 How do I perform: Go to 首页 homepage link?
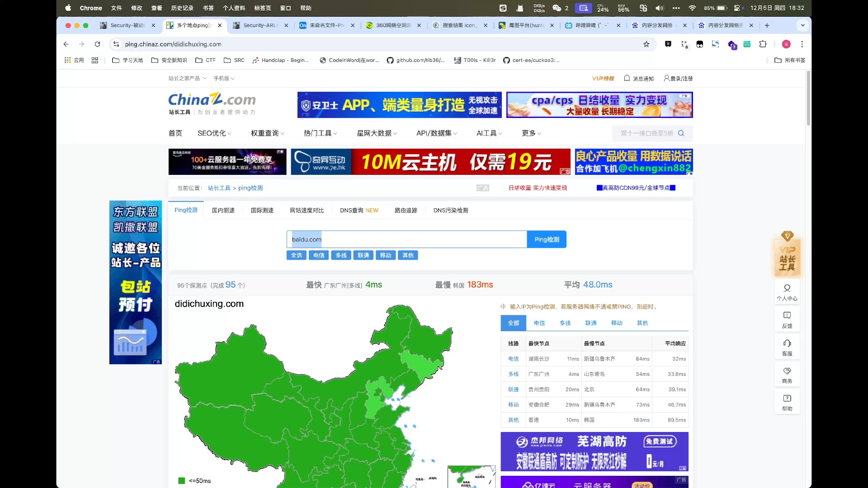[x=175, y=133]
